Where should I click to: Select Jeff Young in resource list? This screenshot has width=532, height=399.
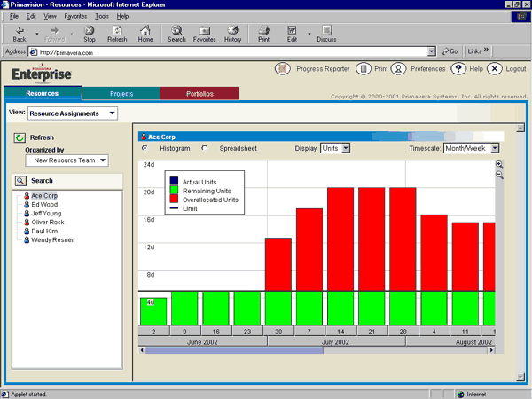point(46,214)
